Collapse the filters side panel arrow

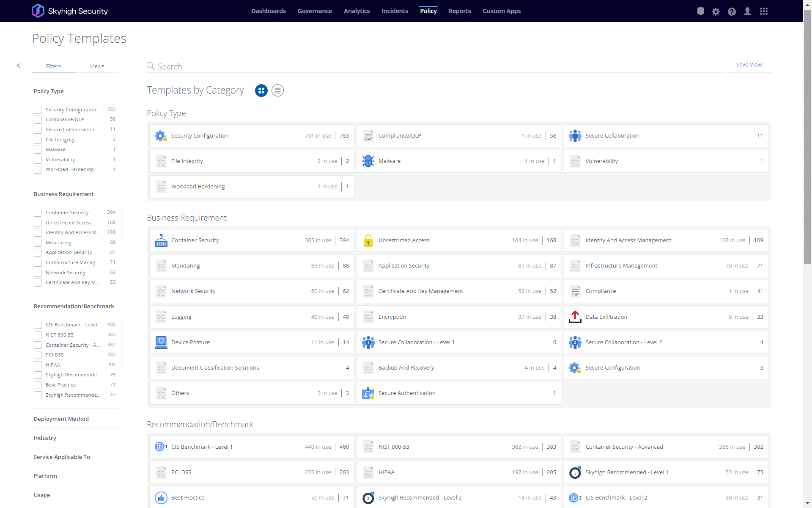(19, 66)
